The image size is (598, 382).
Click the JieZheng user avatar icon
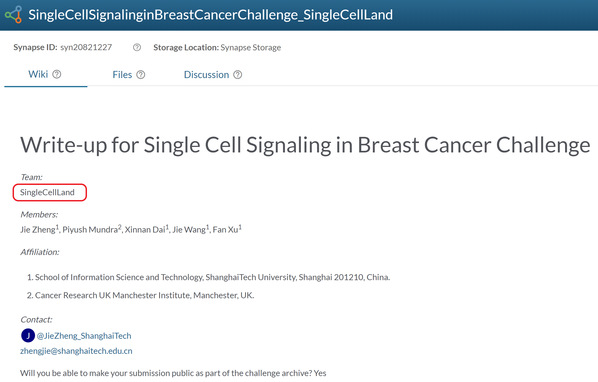28,335
